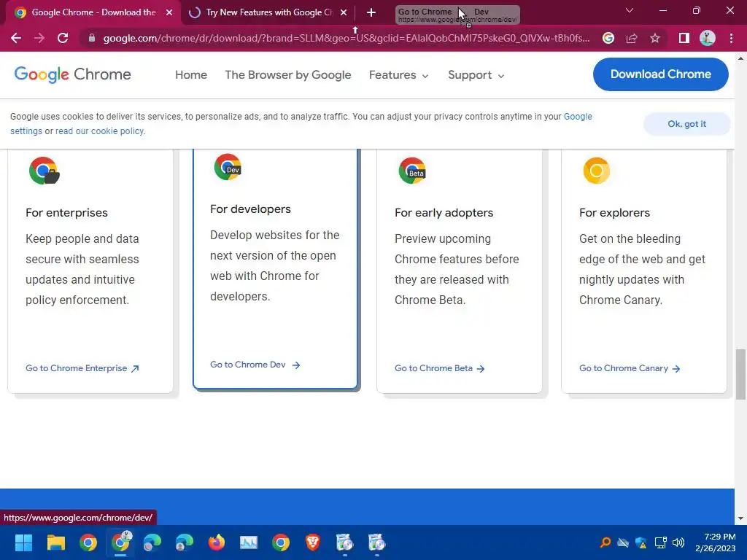Image resolution: width=747 pixels, height=560 pixels.
Task: Click the For explorers heading
Action: [614, 213]
